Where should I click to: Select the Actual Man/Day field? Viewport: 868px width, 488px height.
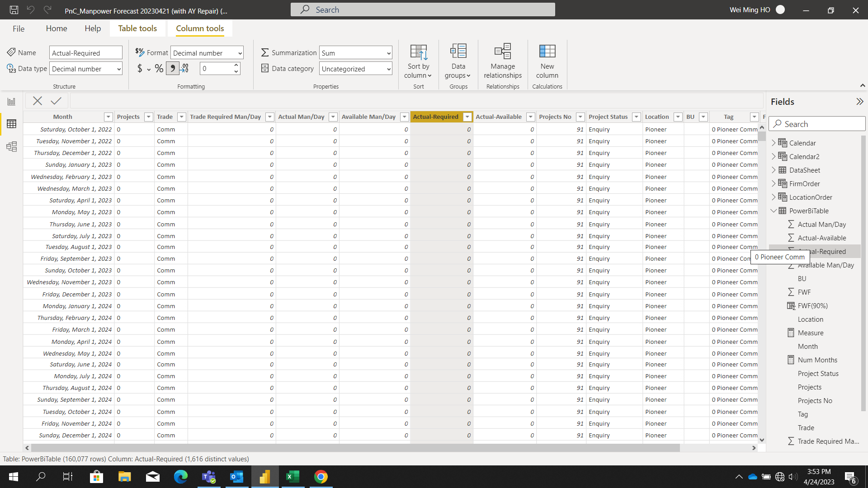[821, 224]
